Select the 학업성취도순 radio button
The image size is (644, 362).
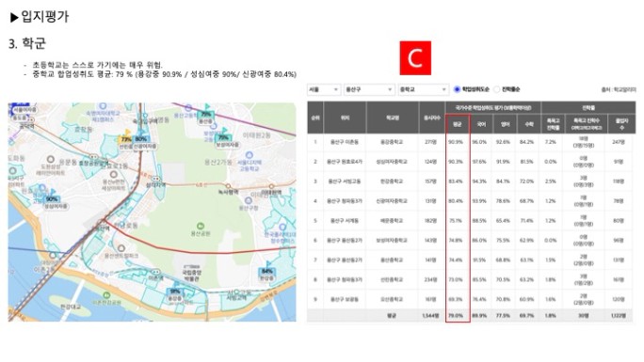coord(457,89)
